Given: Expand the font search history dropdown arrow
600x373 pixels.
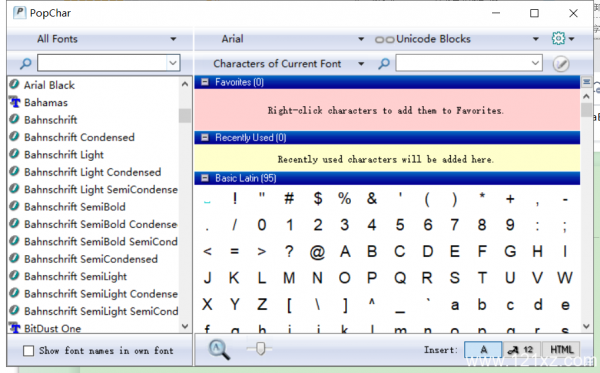Looking at the screenshot, I should [x=173, y=63].
